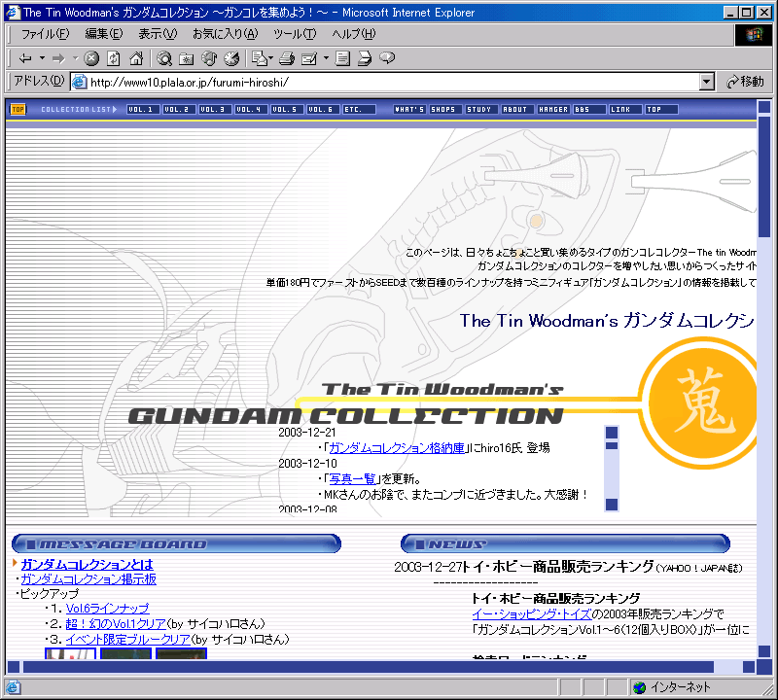This screenshot has width=778, height=700.
Task: Click the Back arrow toolbar button
Action: pos(25,58)
